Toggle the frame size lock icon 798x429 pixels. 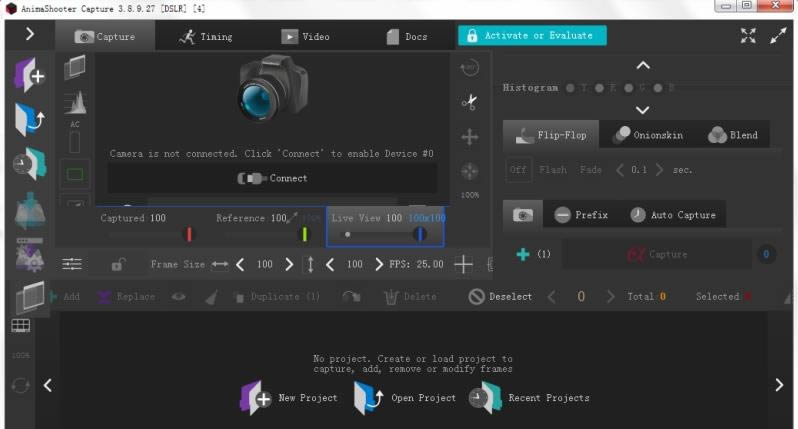[x=119, y=264]
